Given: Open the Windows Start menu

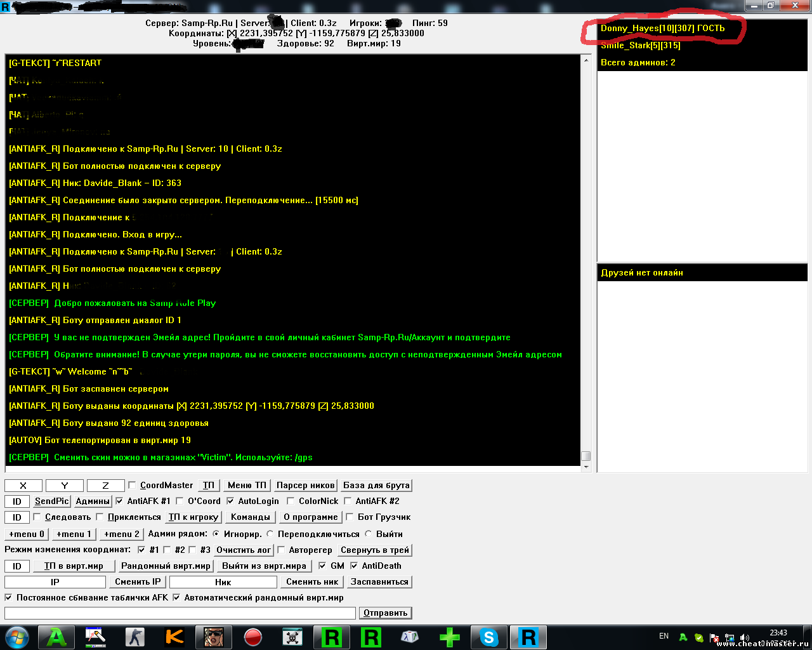Looking at the screenshot, I should click(17, 637).
